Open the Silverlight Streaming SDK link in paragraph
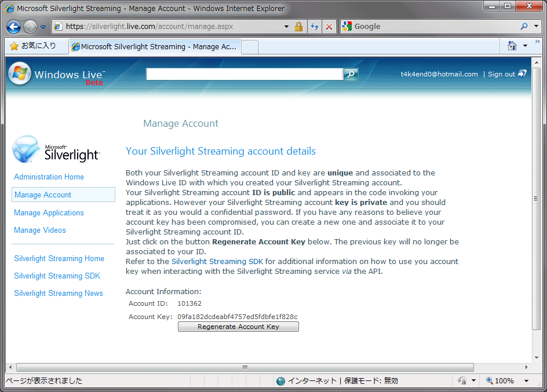This screenshot has height=392, width=547. 217,261
